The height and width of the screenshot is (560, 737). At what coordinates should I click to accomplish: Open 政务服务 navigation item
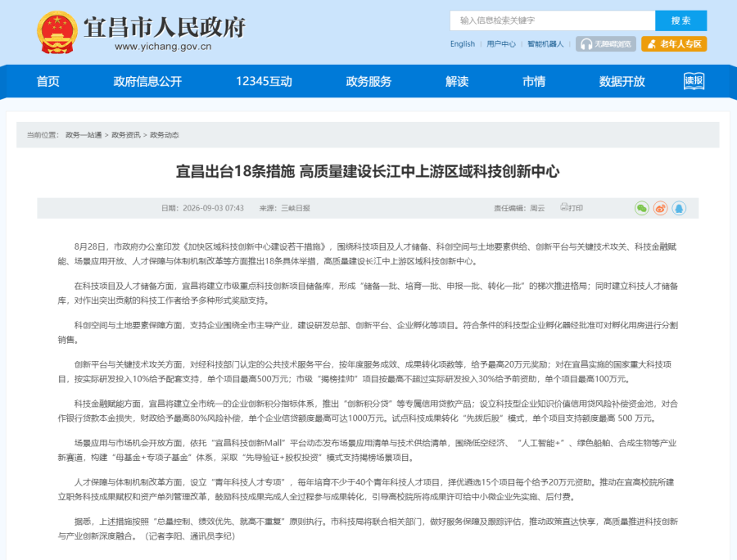(368, 81)
